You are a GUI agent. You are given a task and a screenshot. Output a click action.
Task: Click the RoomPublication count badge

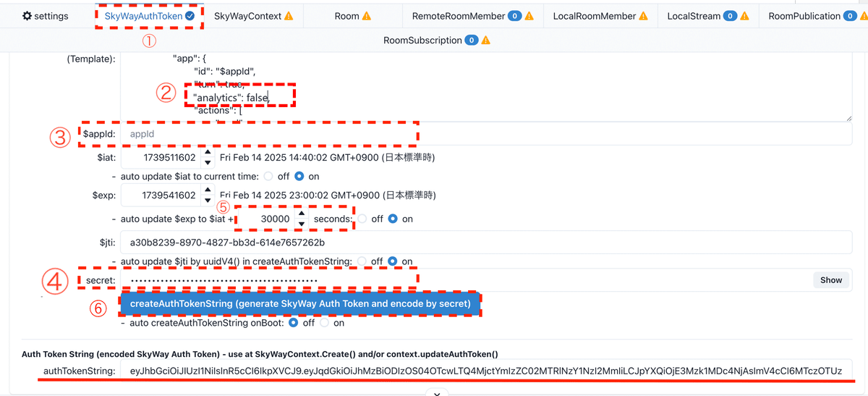tap(851, 16)
